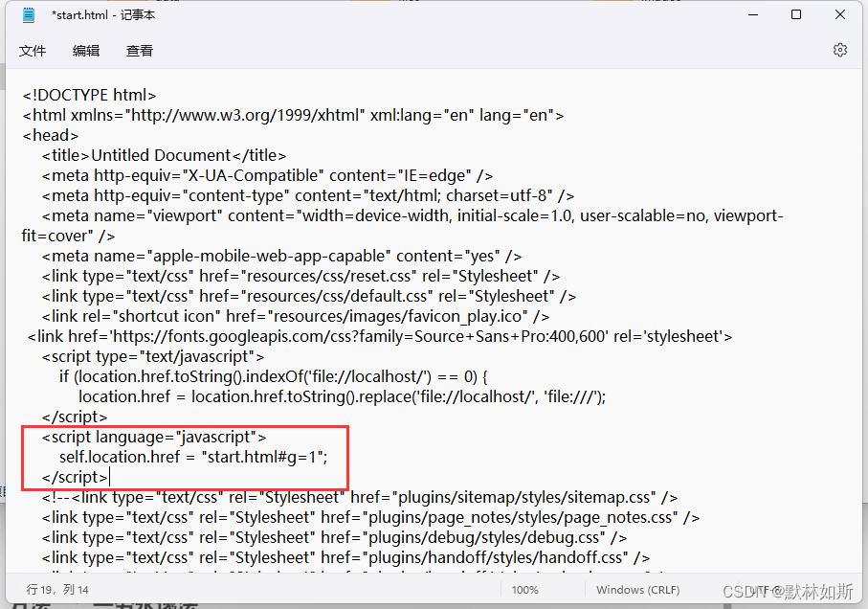Click the location.href replace line
The height and width of the screenshot is (609, 868).
point(342,396)
